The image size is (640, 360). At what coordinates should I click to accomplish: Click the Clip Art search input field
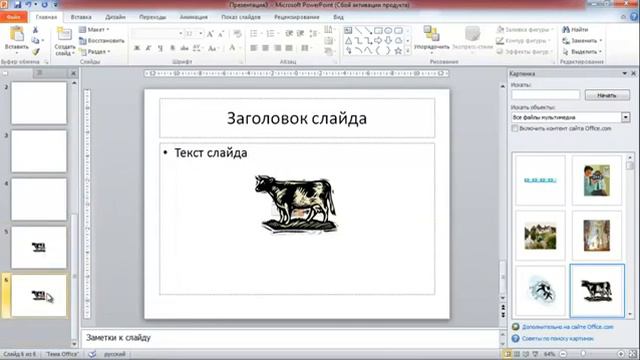(545, 95)
